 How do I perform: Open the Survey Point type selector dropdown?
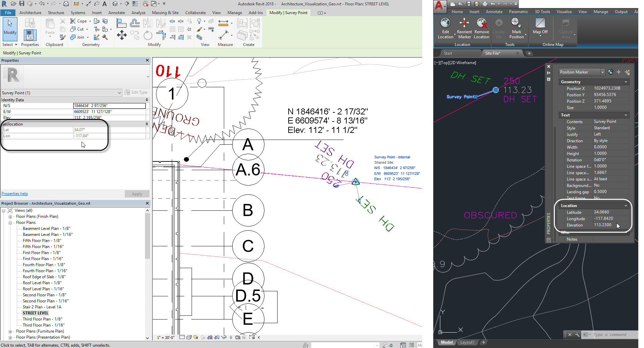(119, 93)
